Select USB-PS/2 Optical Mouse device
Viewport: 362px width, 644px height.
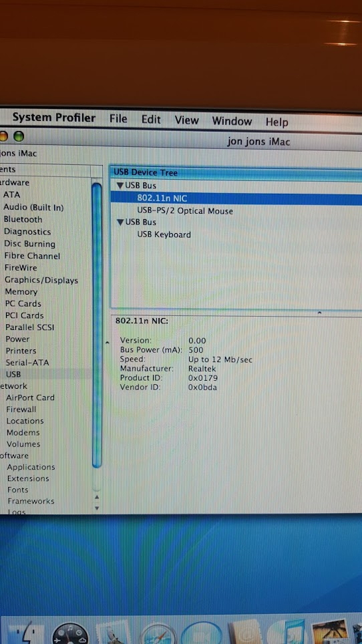tap(185, 211)
